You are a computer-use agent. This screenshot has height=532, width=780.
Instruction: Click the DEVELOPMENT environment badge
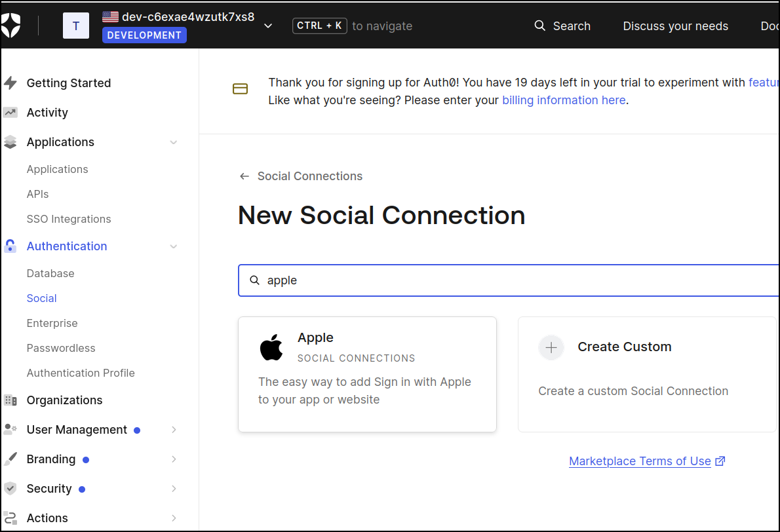(x=144, y=35)
